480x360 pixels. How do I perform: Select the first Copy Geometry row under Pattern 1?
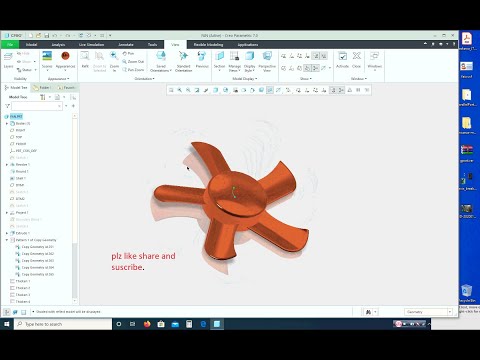35,247
